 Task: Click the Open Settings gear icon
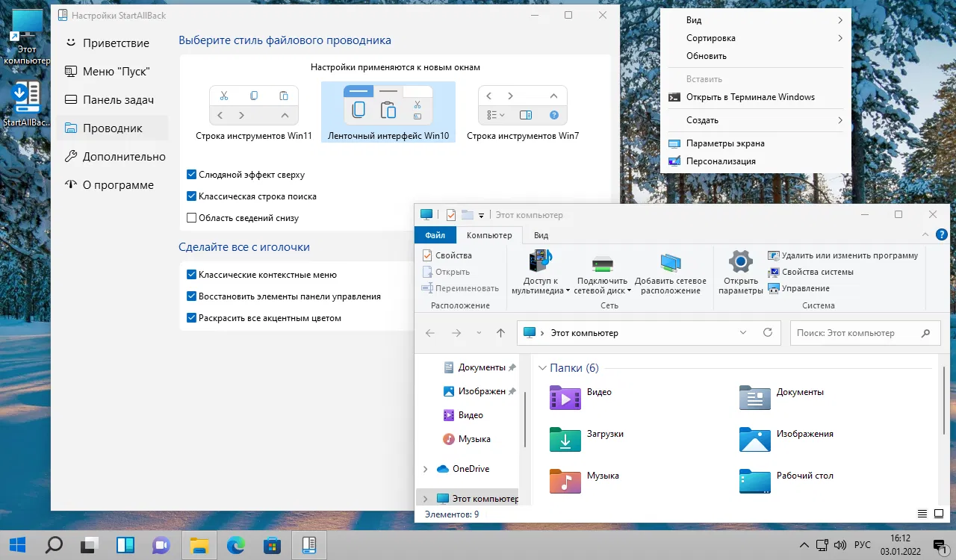pyautogui.click(x=740, y=262)
